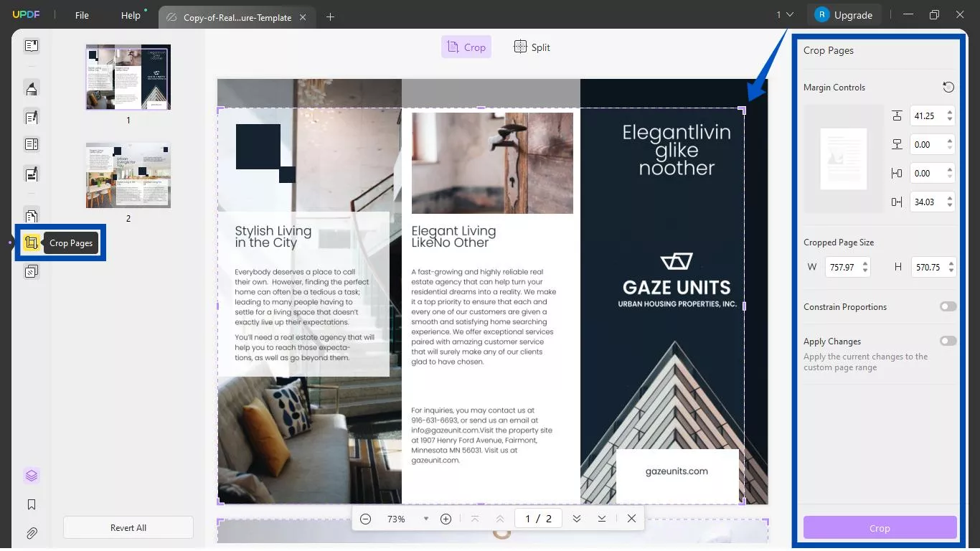Open a new tab with plus icon
The image size is (980, 551).
(330, 17)
